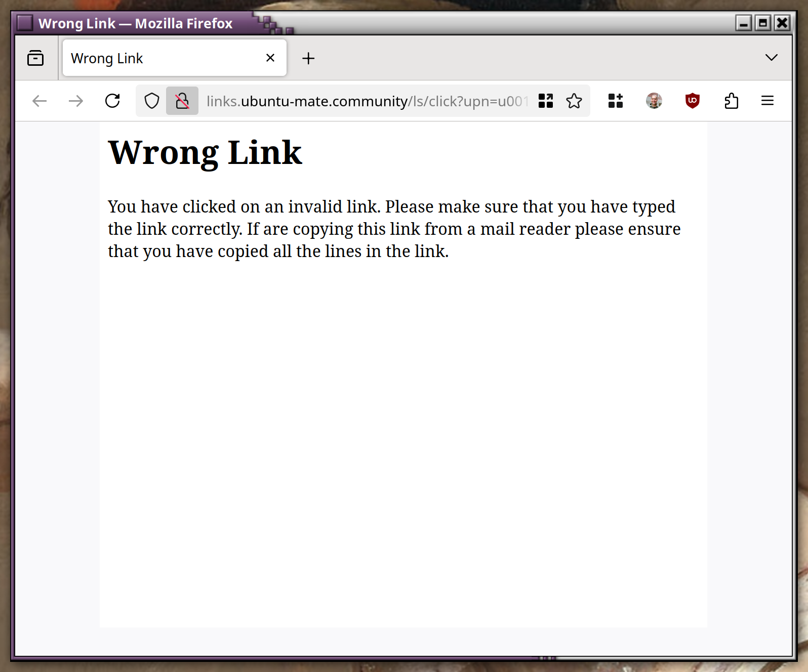Image resolution: width=808 pixels, height=672 pixels.
Task: Open the recent browsing Firefox View
Action: coord(35,58)
